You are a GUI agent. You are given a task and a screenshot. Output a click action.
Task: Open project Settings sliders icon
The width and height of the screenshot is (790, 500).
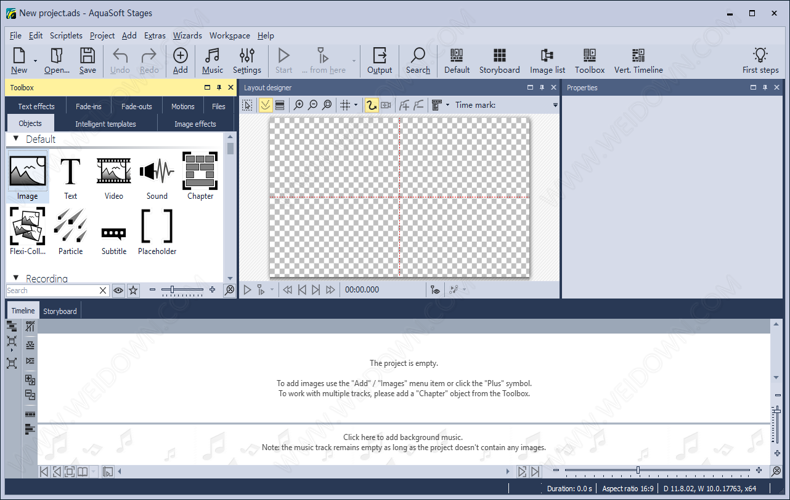coord(247,60)
